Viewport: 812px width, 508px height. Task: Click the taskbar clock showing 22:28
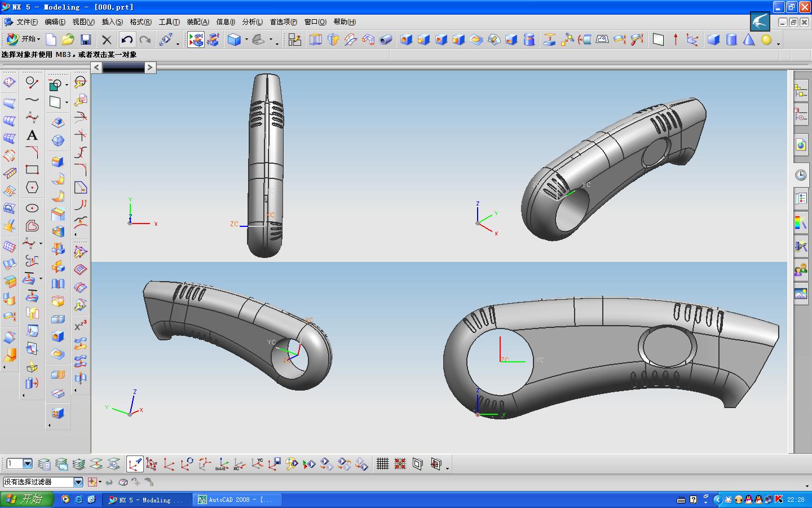tap(796, 500)
